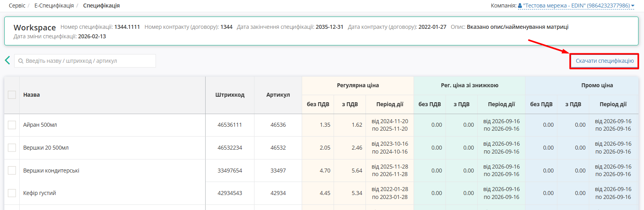Screen dimensions: 644x210
Task: Click the Артикул column header
Action: click(278, 95)
